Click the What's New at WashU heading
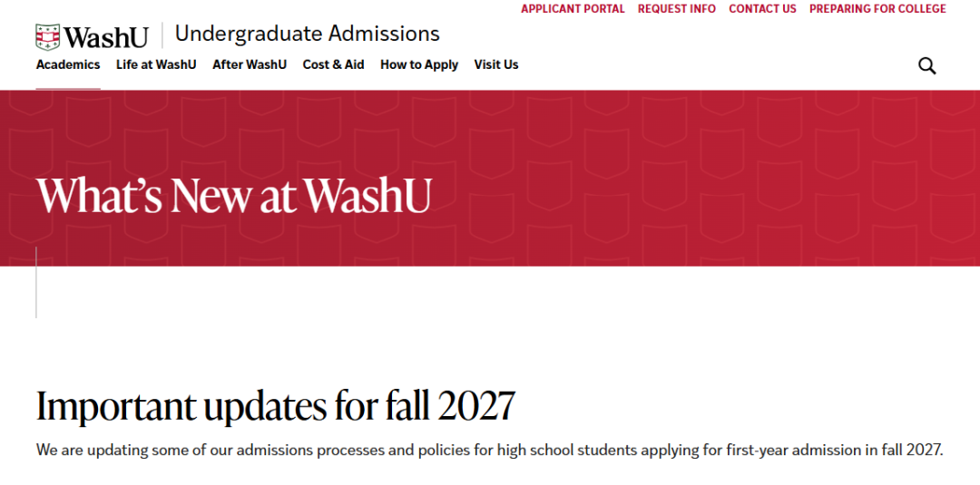Image resolution: width=980 pixels, height=485 pixels. click(x=234, y=195)
